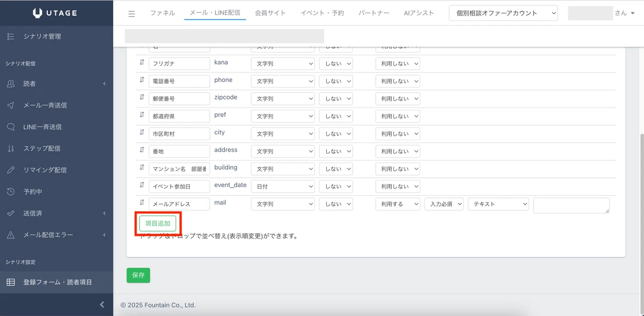Click the mail row empty text area
This screenshot has width=644, height=316.
click(572, 205)
